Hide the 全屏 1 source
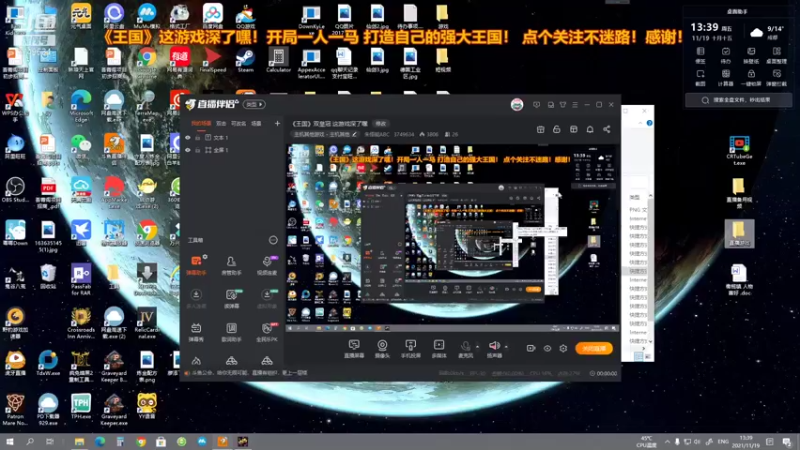 click(188, 150)
